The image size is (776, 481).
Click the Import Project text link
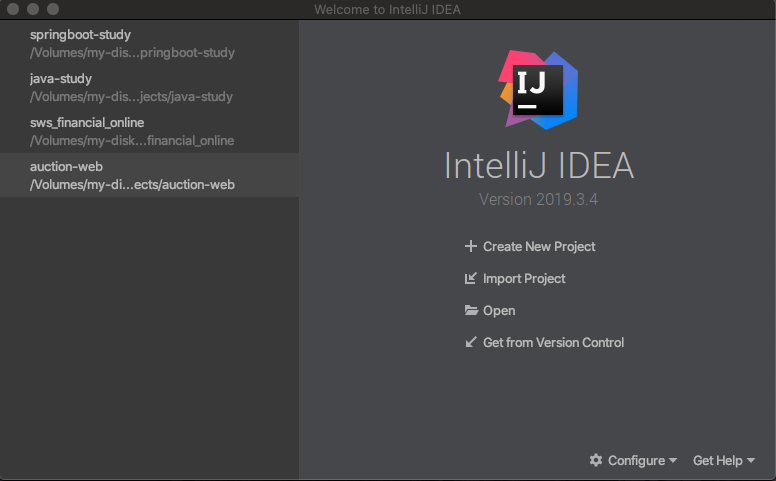point(524,279)
